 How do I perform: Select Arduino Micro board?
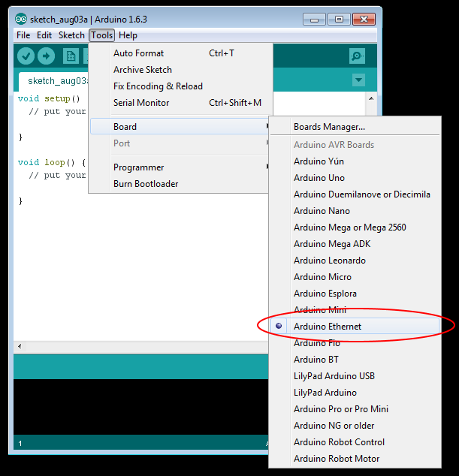click(355, 277)
